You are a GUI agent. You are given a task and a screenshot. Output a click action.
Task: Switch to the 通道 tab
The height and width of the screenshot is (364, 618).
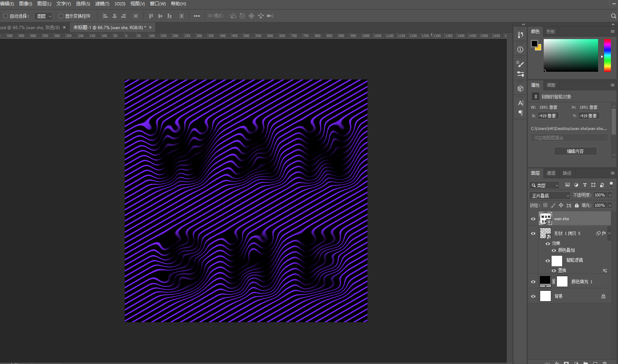(551, 173)
